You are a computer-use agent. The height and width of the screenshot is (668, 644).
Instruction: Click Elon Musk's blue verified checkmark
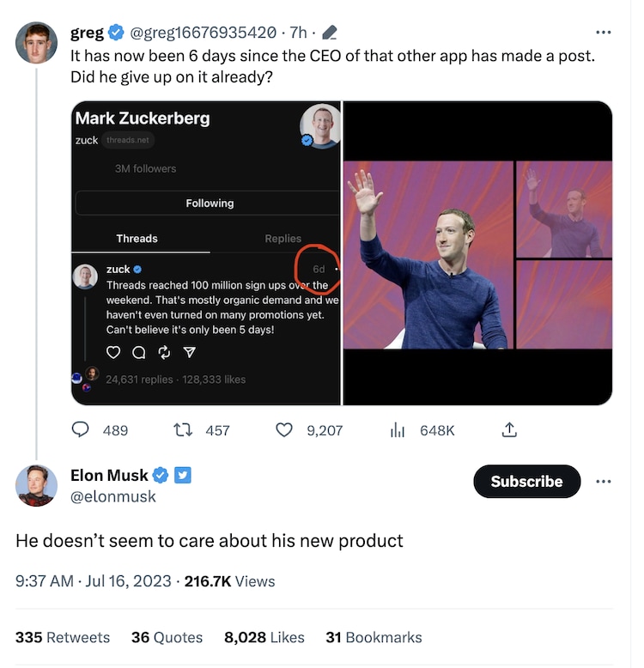click(161, 476)
